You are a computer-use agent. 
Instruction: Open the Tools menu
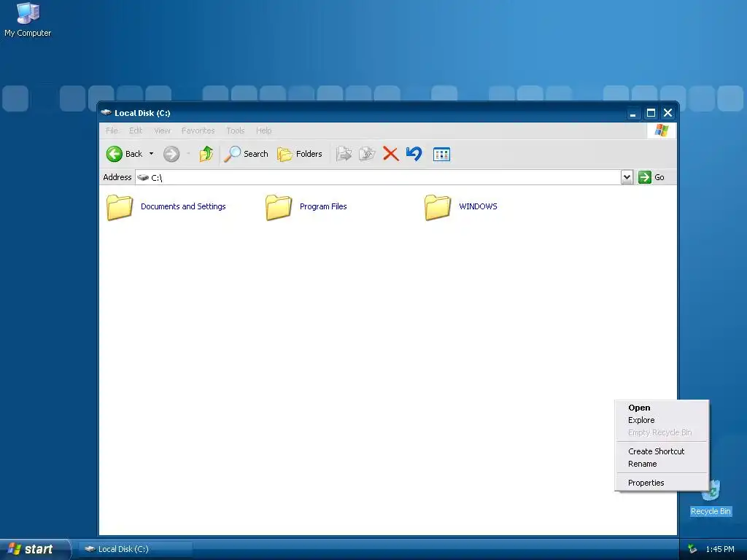236,131
